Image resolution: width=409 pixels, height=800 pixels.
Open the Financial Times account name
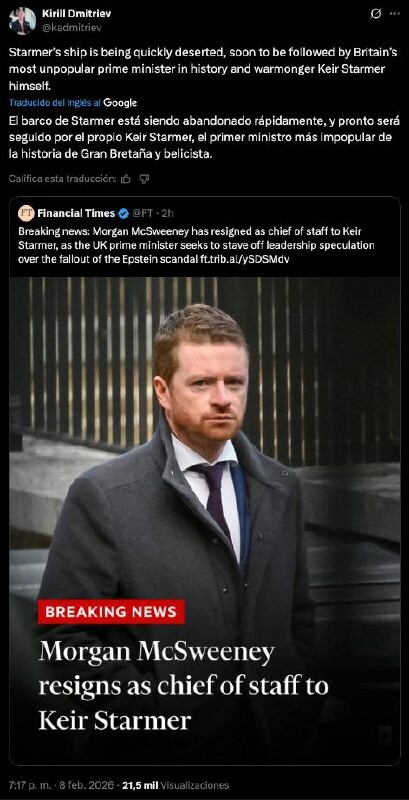(x=76, y=213)
